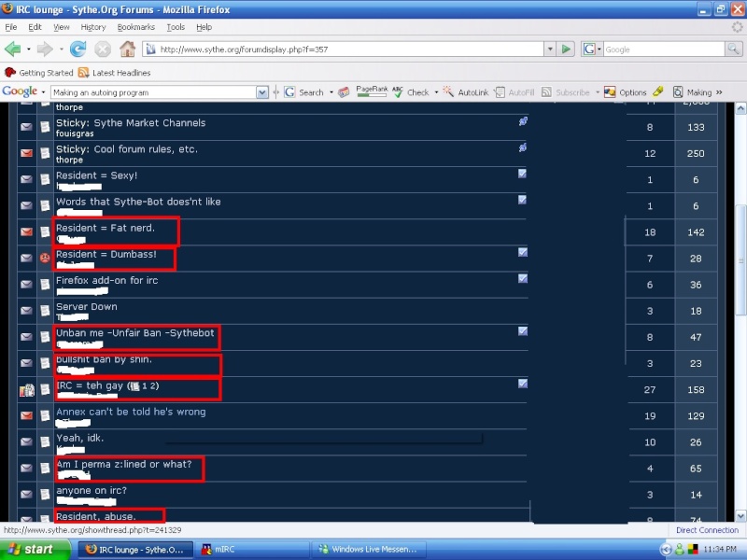Open Google toolbar Options

pyautogui.click(x=625, y=92)
